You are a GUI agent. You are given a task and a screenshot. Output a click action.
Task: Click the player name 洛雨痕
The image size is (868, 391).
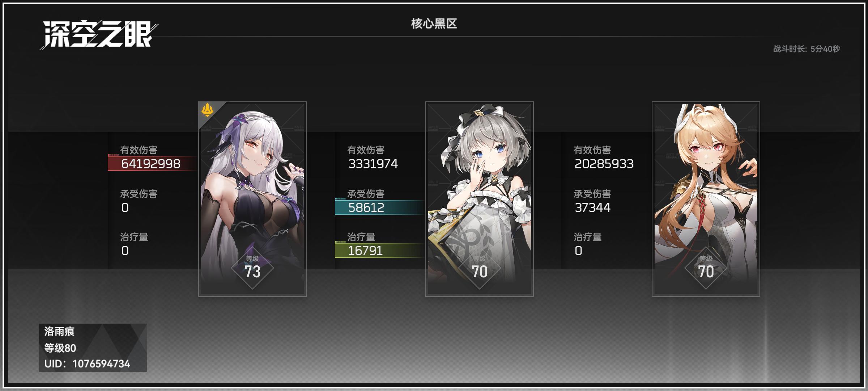(x=59, y=331)
